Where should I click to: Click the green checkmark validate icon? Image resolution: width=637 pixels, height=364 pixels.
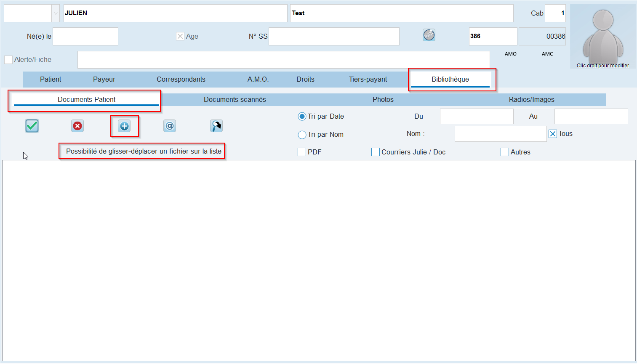click(32, 126)
